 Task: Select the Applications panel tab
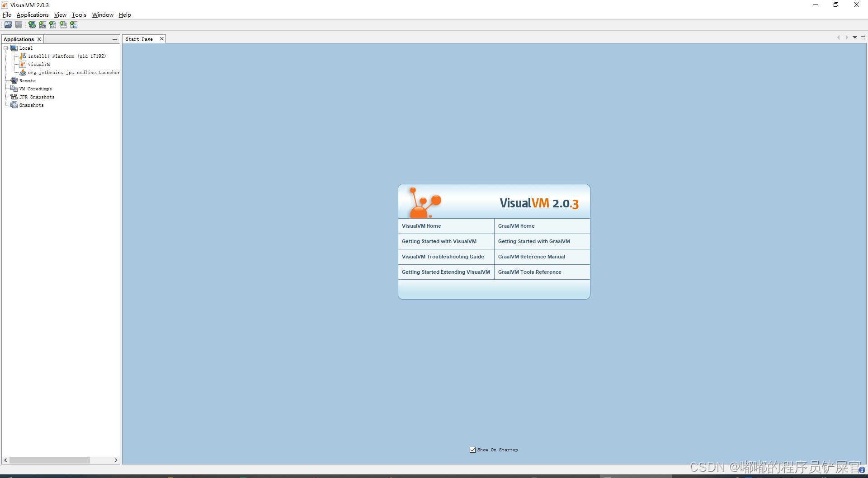point(19,39)
